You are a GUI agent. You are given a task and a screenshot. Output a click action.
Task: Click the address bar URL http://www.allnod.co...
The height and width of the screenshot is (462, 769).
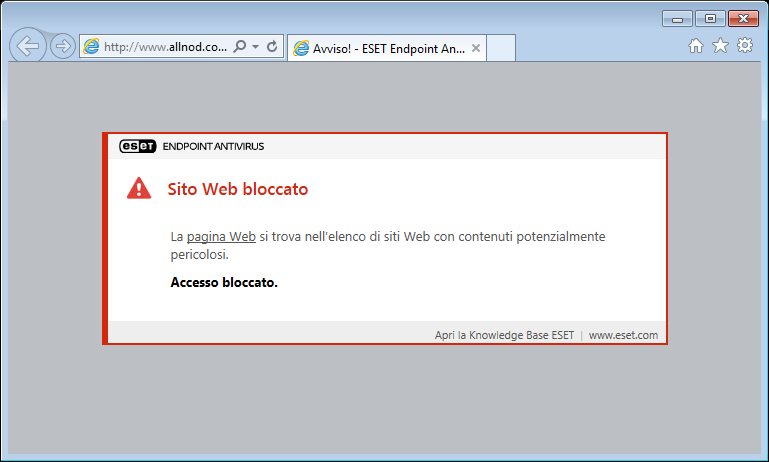click(x=165, y=47)
